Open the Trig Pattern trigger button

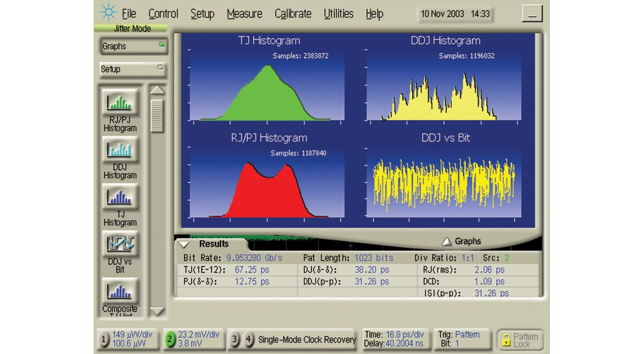tap(462, 339)
